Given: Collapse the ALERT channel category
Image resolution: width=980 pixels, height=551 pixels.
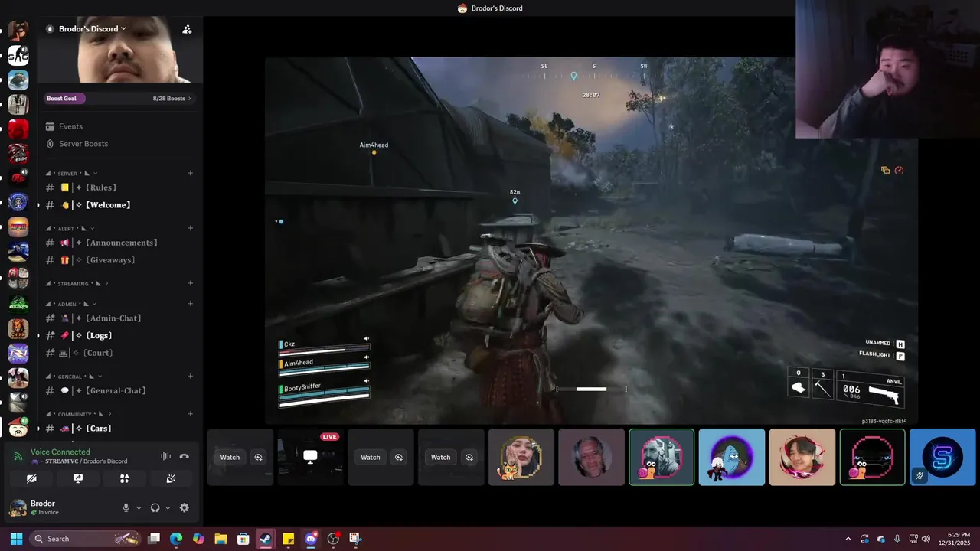Looking at the screenshot, I should 69,228.
